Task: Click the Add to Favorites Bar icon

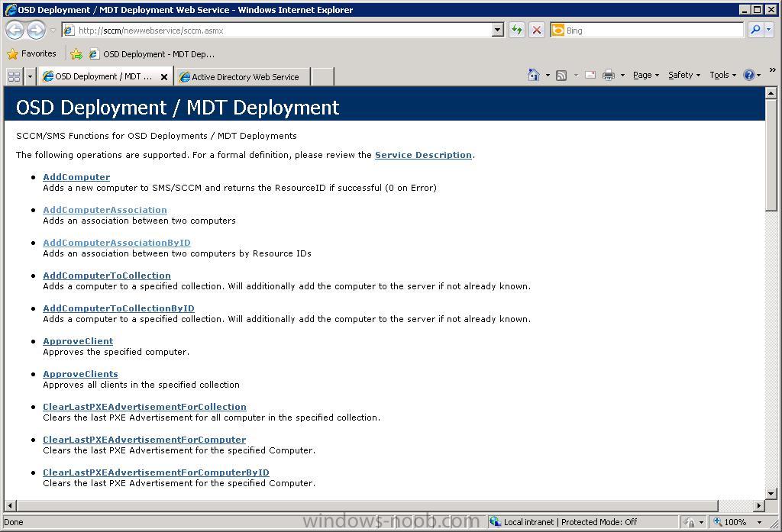Action: (76, 54)
